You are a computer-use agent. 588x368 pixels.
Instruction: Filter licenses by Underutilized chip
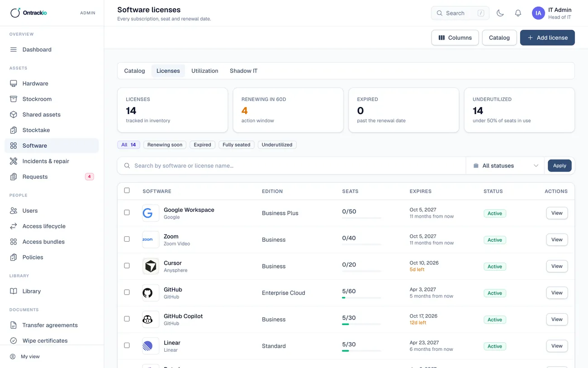[x=277, y=145]
